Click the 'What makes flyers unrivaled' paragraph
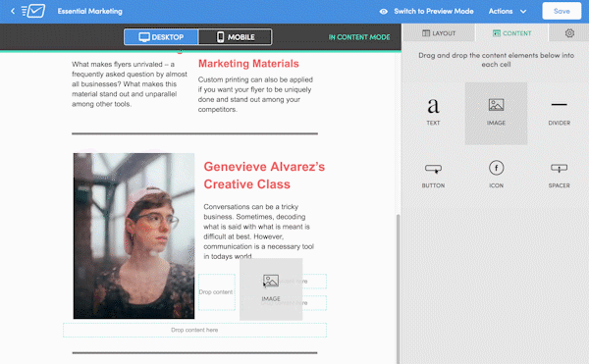 pyautogui.click(x=130, y=84)
